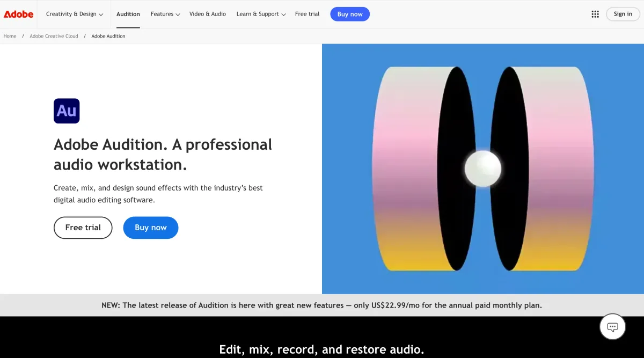Image resolution: width=644 pixels, height=358 pixels.
Task: Expand the Features dropdown
Action: click(165, 14)
